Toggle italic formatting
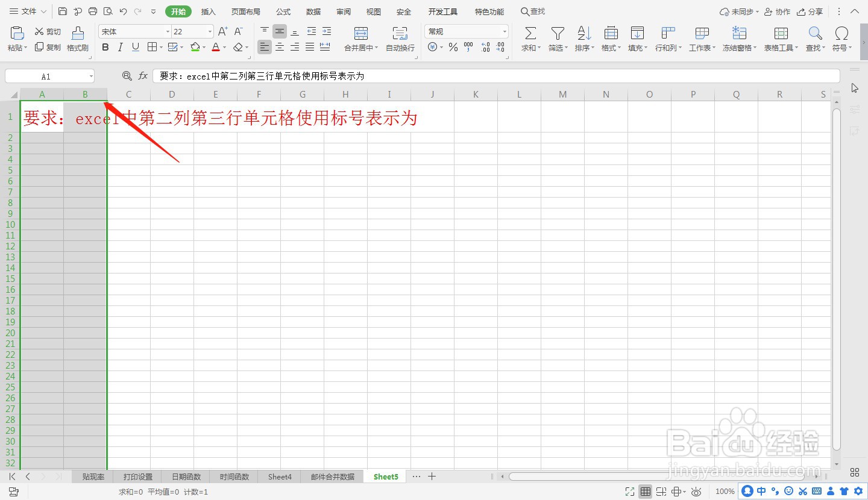The width and height of the screenshot is (868, 500). (120, 47)
